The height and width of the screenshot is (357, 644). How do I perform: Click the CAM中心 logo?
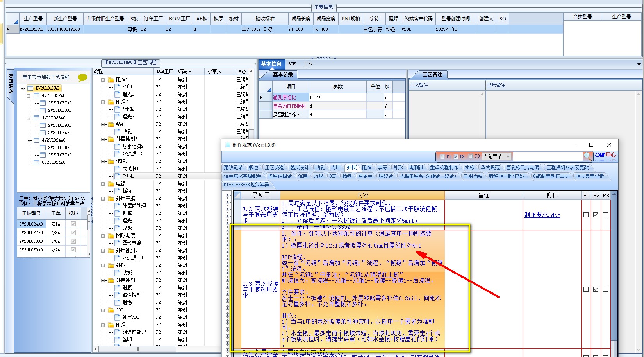point(605,156)
